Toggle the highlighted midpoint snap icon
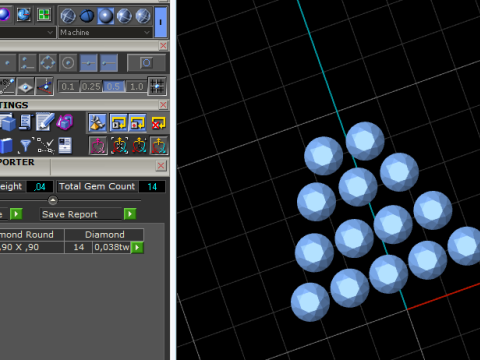 coord(88,63)
